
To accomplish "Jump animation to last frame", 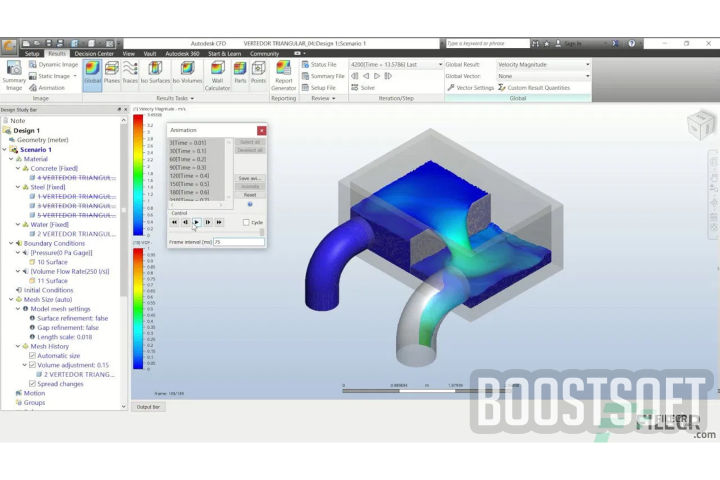I will point(219,222).
